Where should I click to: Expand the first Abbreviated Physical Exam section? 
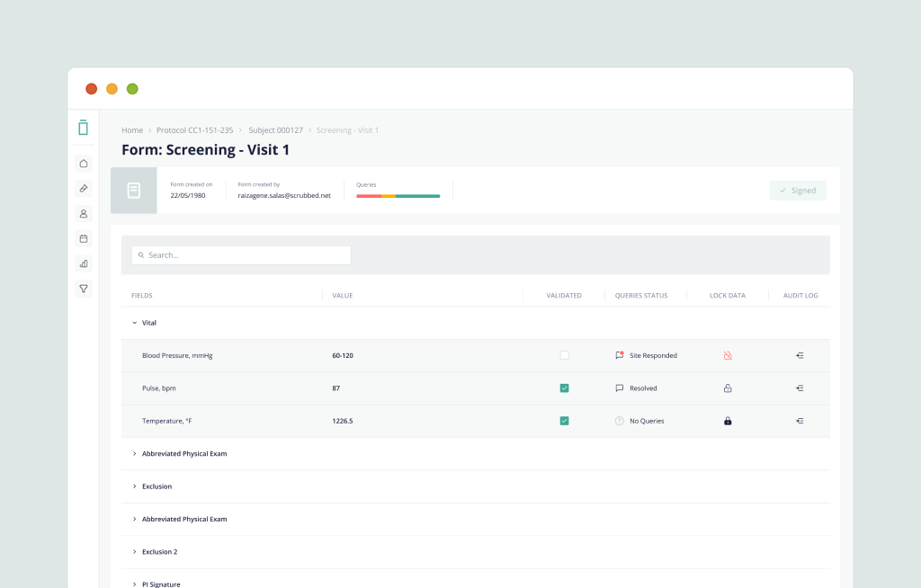(x=135, y=453)
